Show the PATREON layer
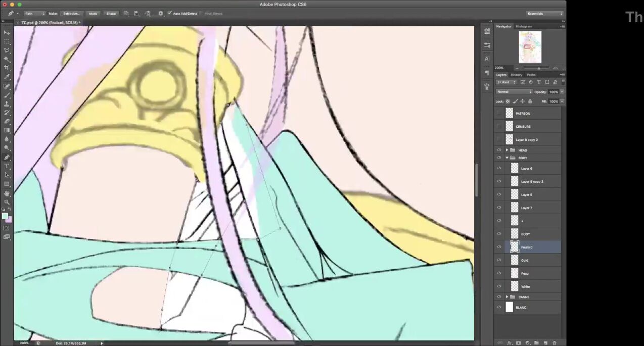Image resolution: width=644 pixels, height=346 pixels. (499, 113)
